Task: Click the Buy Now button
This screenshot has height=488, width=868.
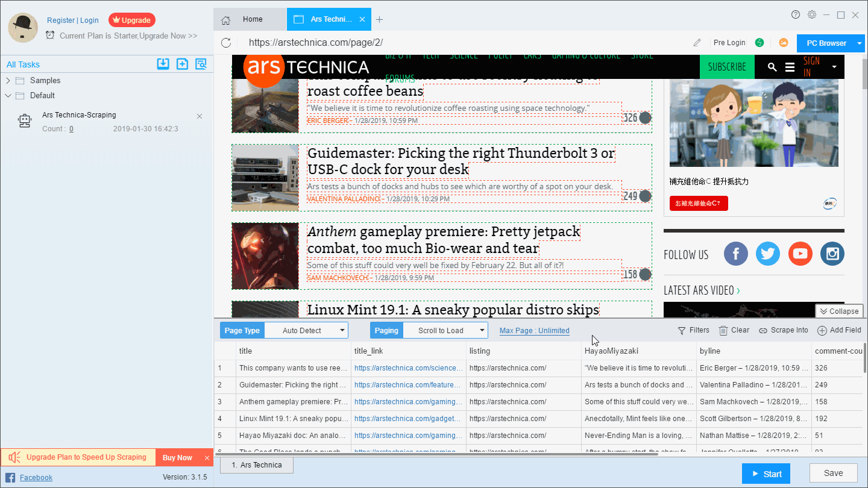Action: [177, 458]
